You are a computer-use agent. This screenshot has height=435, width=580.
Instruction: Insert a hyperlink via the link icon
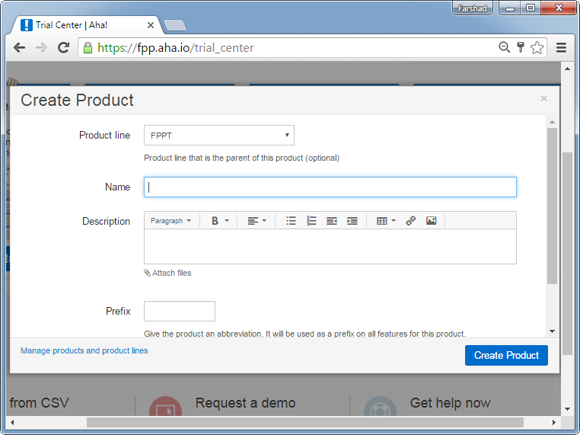411,221
